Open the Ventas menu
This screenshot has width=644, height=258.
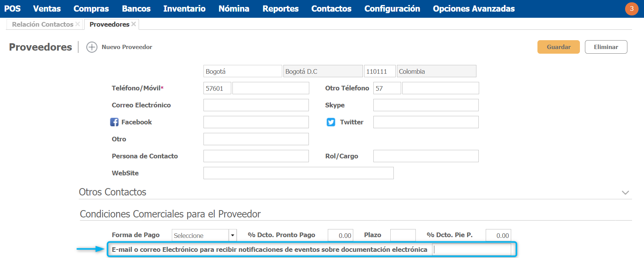(47, 8)
